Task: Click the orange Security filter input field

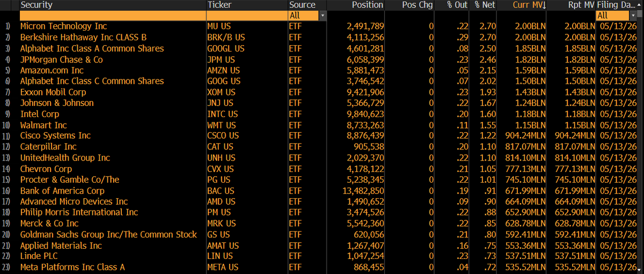Action: 112,16
